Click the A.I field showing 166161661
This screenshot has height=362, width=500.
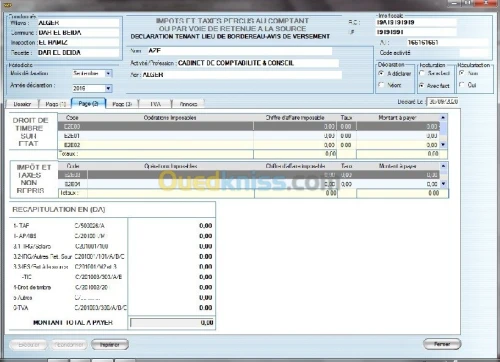pos(447,42)
